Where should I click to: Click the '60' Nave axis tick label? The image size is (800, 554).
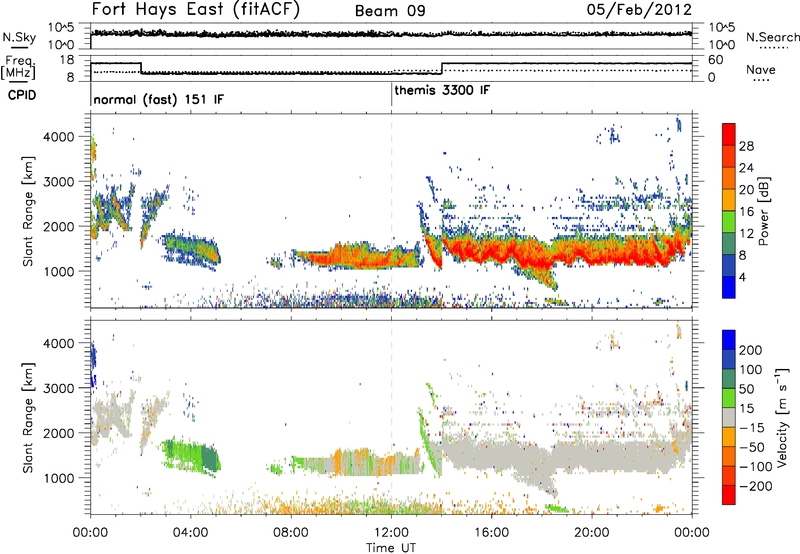716,60
